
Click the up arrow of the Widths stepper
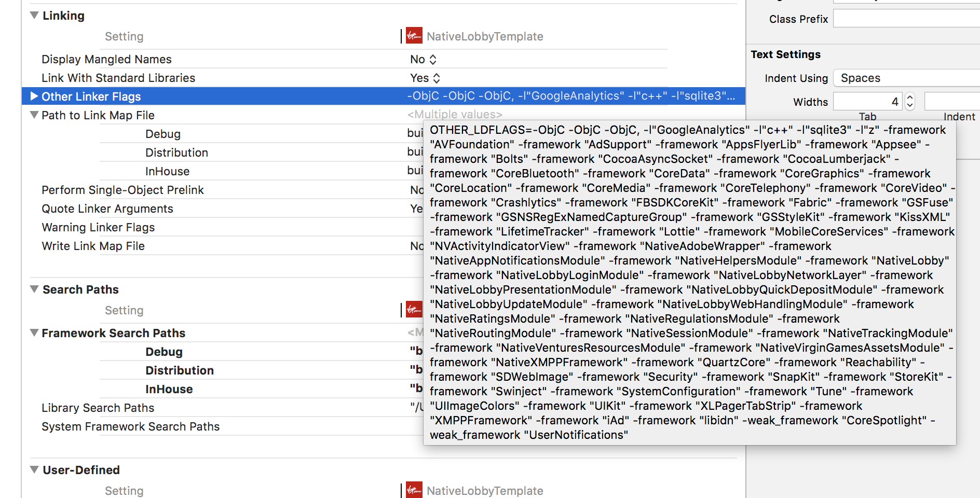pos(910,98)
